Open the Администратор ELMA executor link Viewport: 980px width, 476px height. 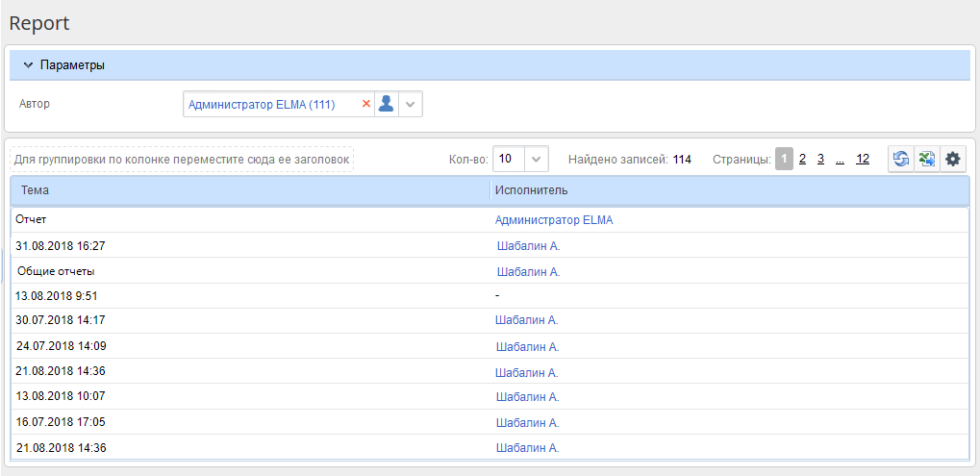pos(553,220)
